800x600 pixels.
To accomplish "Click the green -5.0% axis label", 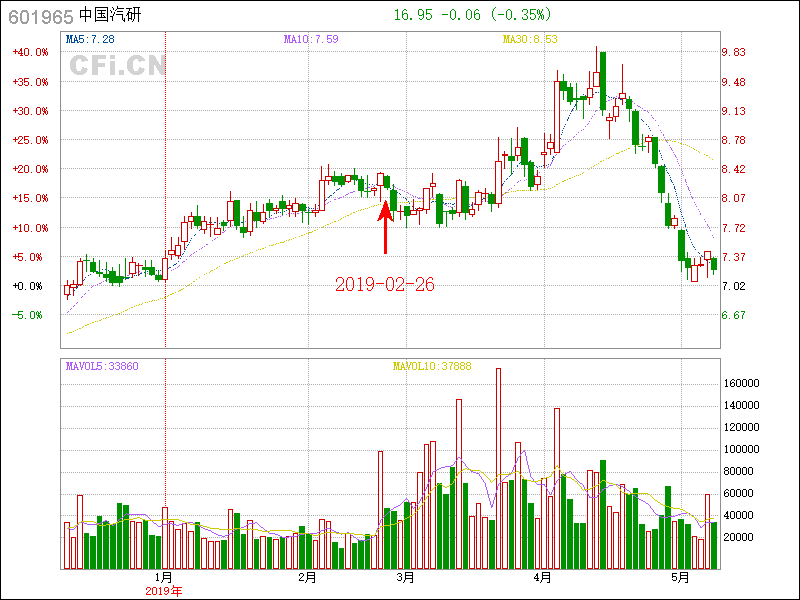I will pos(28,315).
